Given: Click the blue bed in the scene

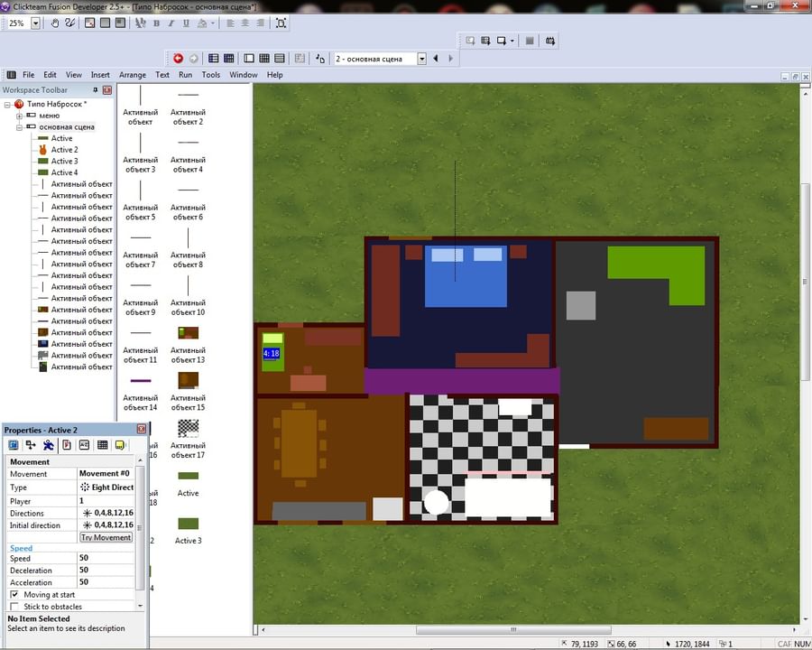Looking at the screenshot, I should coord(466,276).
